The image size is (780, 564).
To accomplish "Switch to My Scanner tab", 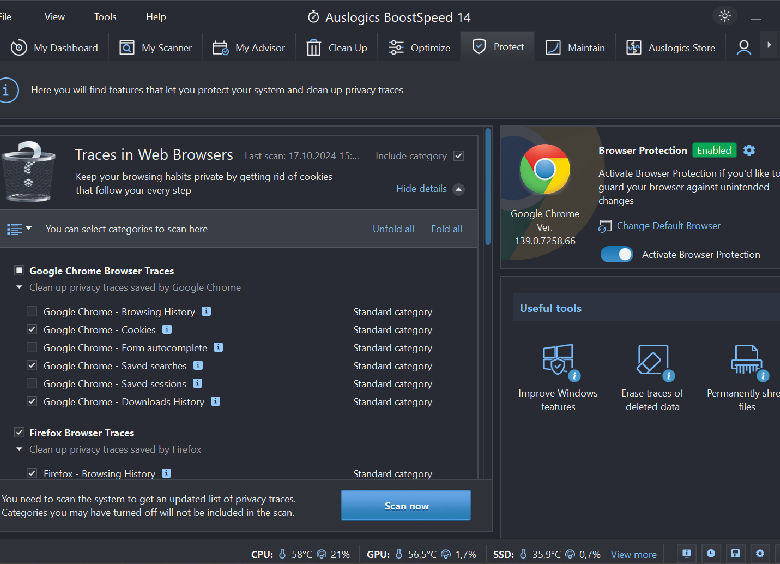I will coord(155,48).
